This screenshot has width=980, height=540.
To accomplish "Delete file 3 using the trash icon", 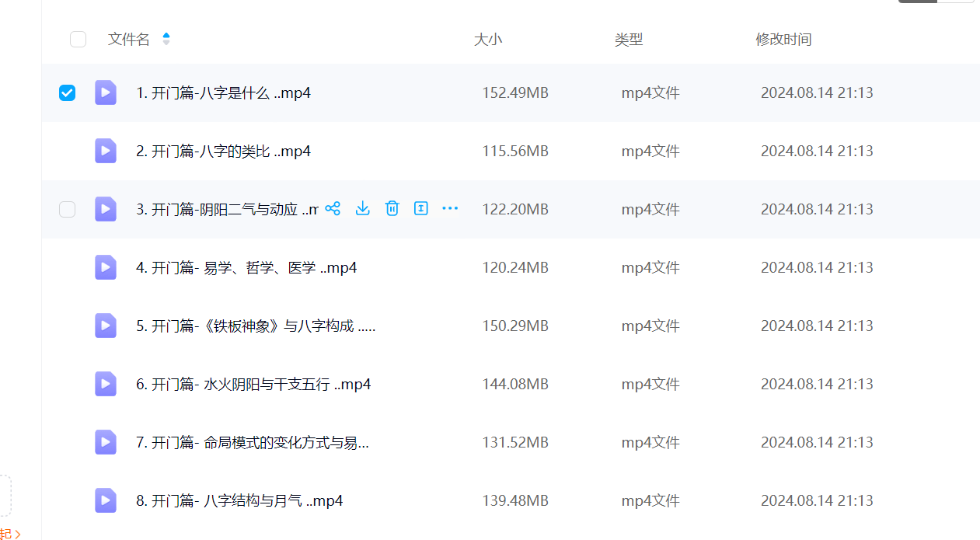I will coord(392,208).
